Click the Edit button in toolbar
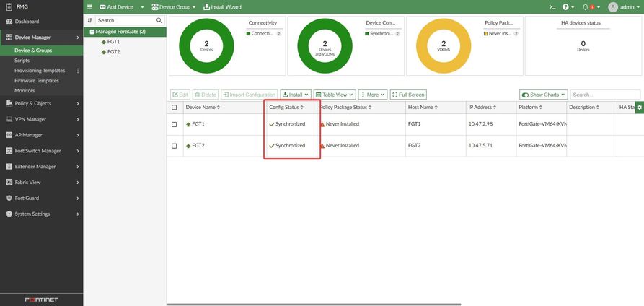 click(x=180, y=95)
